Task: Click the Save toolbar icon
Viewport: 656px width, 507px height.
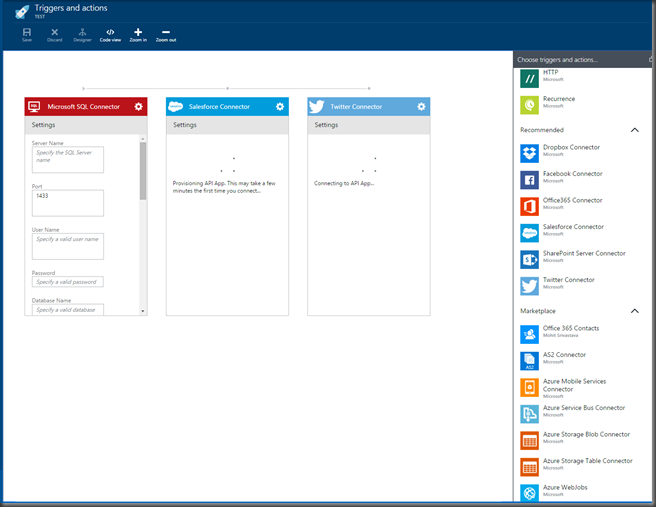Action: [x=27, y=34]
